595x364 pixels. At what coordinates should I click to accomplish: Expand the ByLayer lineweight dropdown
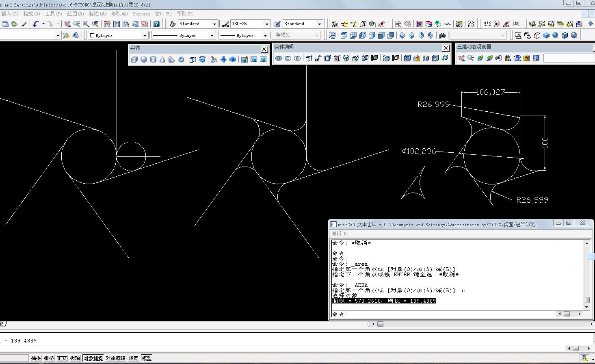(x=265, y=36)
